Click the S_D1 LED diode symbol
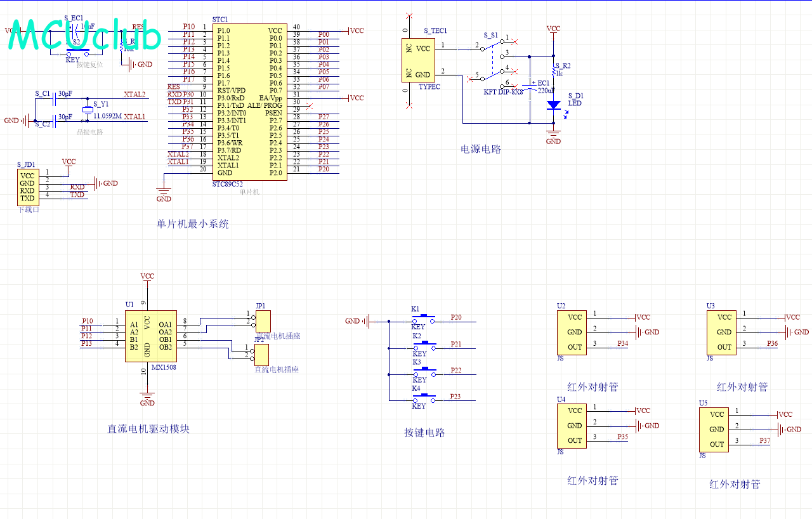 tap(554, 105)
